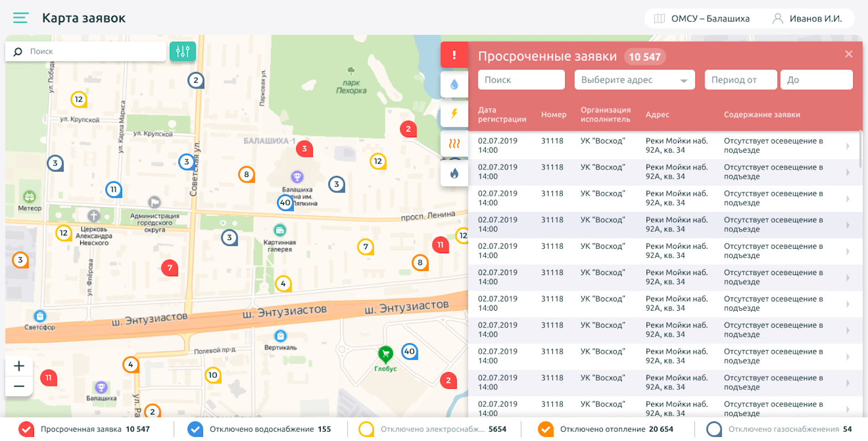Image resolution: width=868 pixels, height=441 pixels.
Task: Open the Иванов И.И. user profile
Action: [x=808, y=18]
